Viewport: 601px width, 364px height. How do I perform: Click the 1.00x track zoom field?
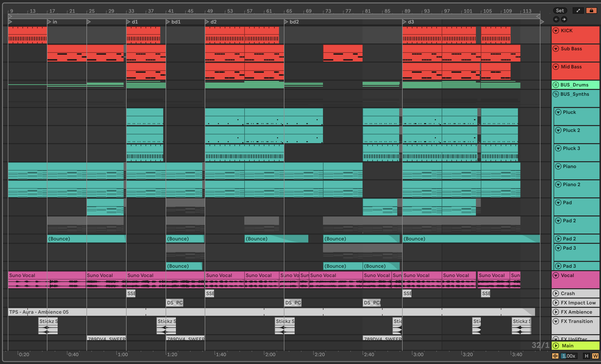pyautogui.click(x=569, y=356)
